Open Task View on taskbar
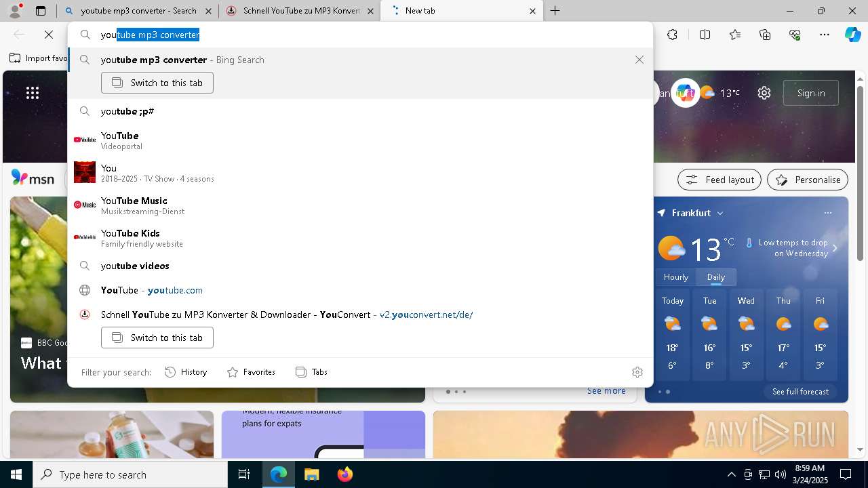Viewport: 868px width, 488px height. pyautogui.click(x=244, y=474)
